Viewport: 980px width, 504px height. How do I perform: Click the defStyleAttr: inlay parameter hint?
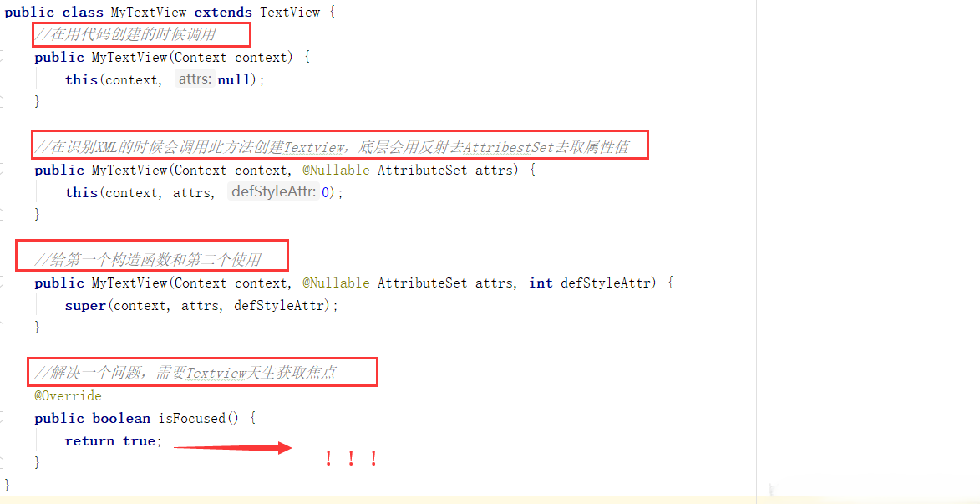[x=272, y=192]
